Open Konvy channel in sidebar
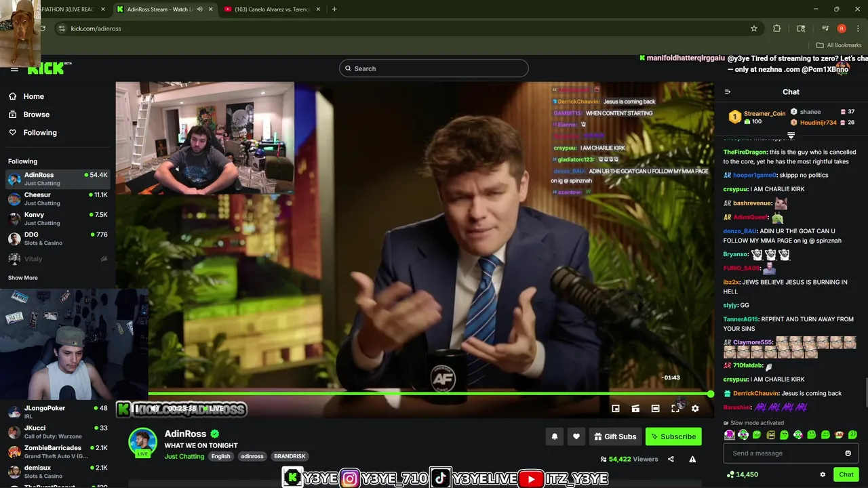Viewport: 868px width, 488px height. click(x=58, y=218)
